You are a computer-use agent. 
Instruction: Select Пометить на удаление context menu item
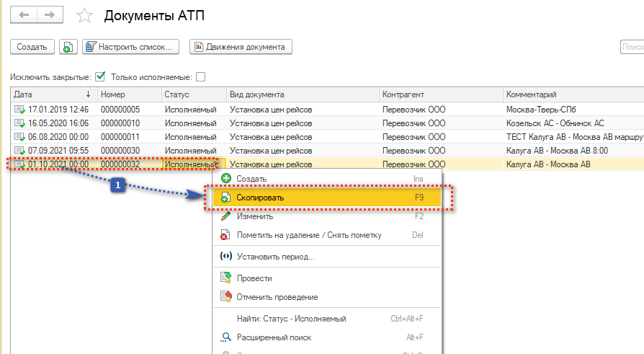[x=308, y=235]
